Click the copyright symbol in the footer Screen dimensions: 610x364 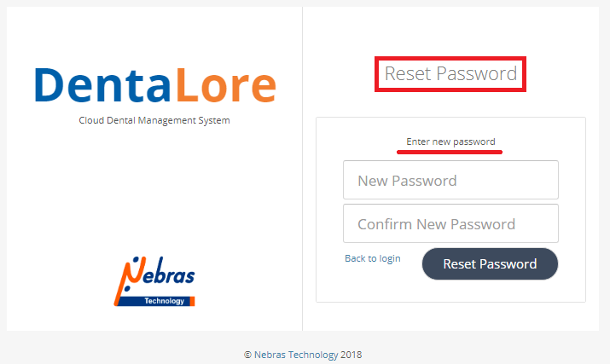[247, 355]
